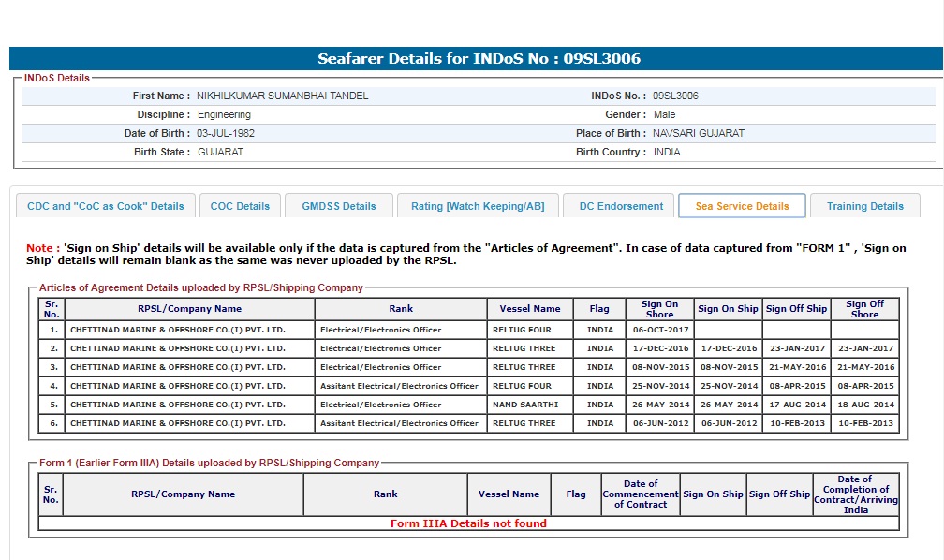Click the Date of Birth value 03-JUL-1982

pos(226,133)
